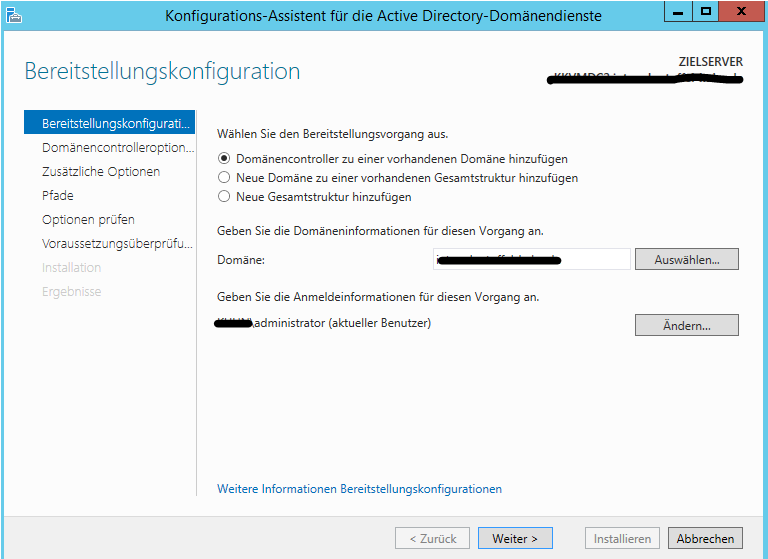Click 'Geben Sie die Domäneninformationen' instruction text
Screen dimensions: 768x559
point(380,231)
